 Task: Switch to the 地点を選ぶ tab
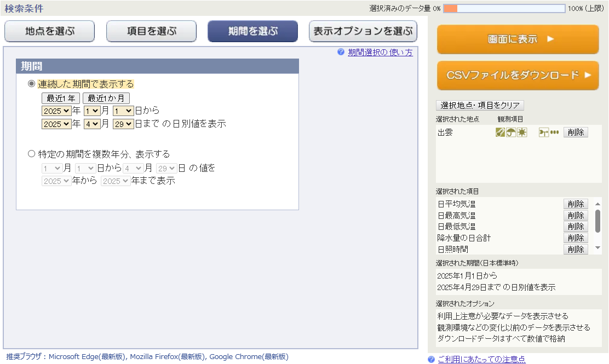pyautogui.click(x=49, y=31)
